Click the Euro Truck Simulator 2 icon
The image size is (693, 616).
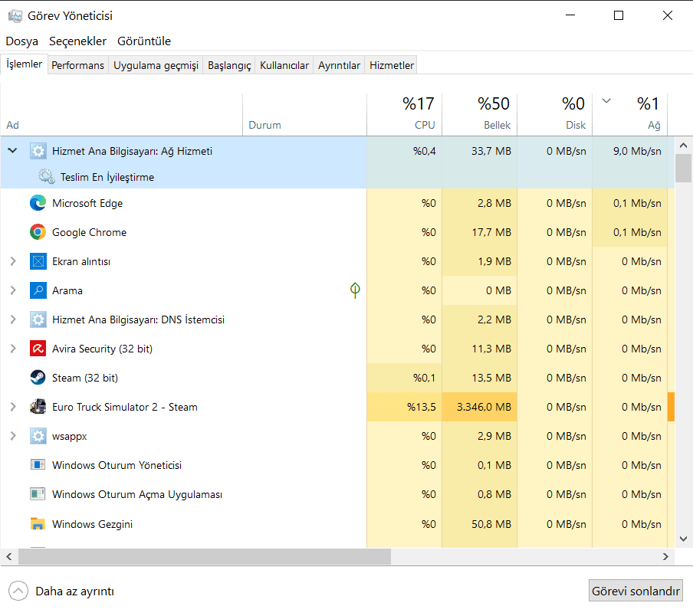[x=38, y=407]
